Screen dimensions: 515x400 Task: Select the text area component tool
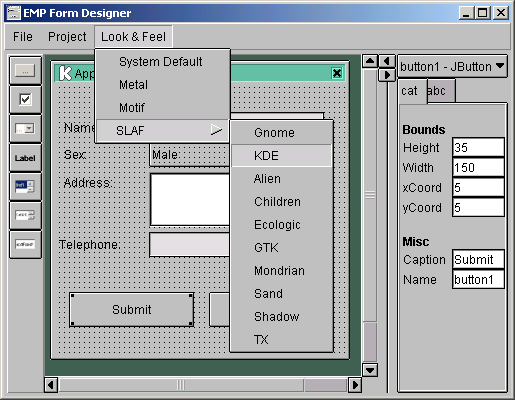tap(25, 215)
